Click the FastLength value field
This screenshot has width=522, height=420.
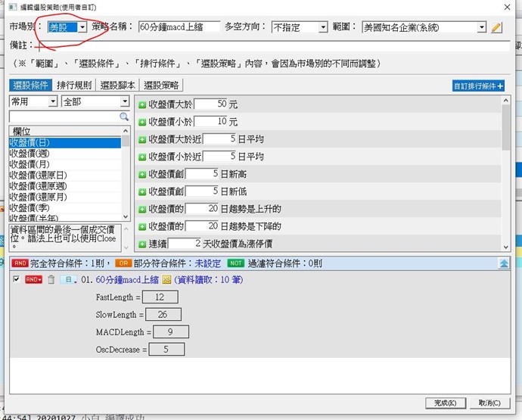coord(160,297)
